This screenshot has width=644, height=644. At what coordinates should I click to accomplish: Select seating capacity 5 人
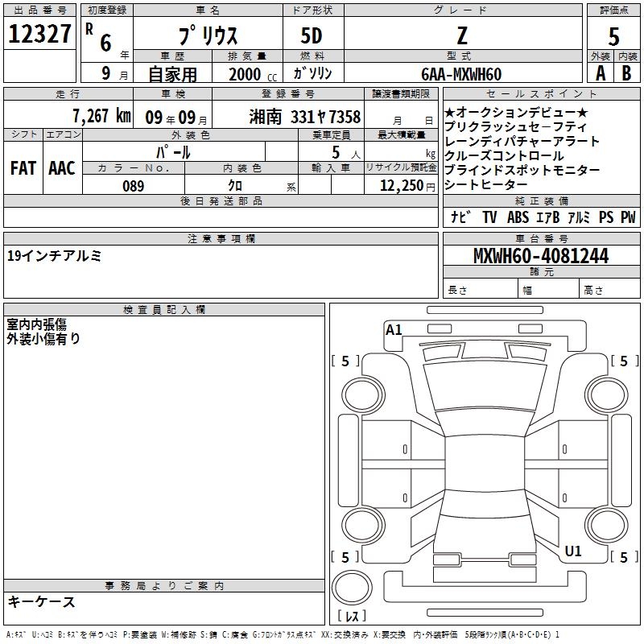[x=346, y=153]
